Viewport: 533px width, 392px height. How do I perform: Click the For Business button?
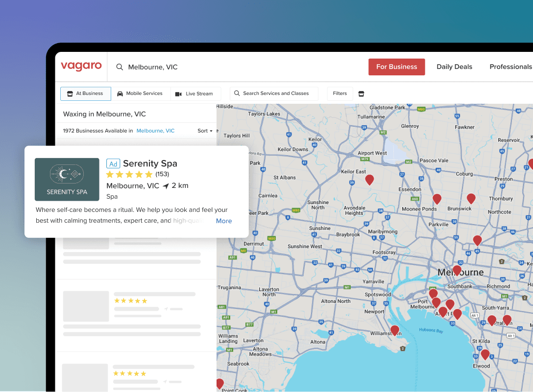coord(396,67)
